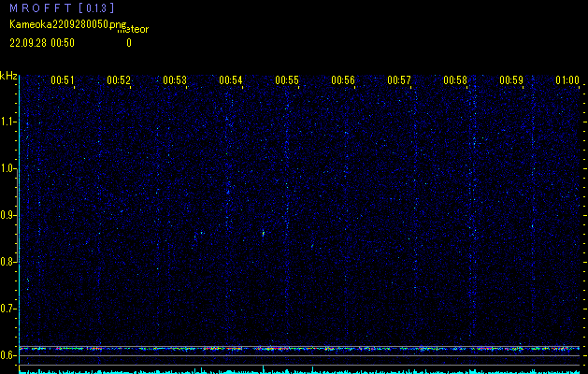588x374 pixels.
Task: Click the MROFFT [0.1.3] title text
Action: coord(62,7)
